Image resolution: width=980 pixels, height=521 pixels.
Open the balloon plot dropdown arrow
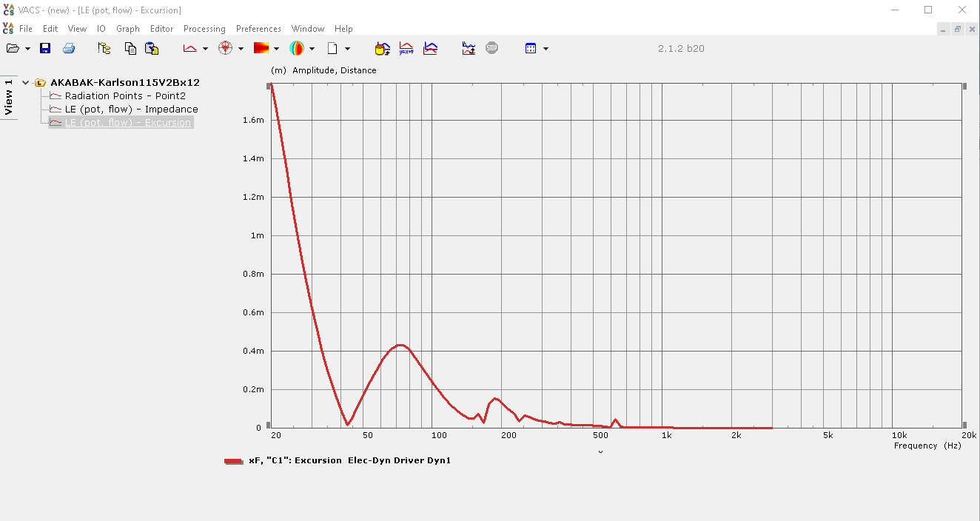312,49
